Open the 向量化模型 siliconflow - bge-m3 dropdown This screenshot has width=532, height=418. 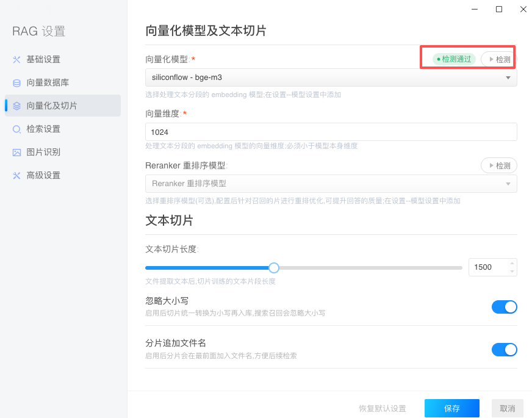331,77
